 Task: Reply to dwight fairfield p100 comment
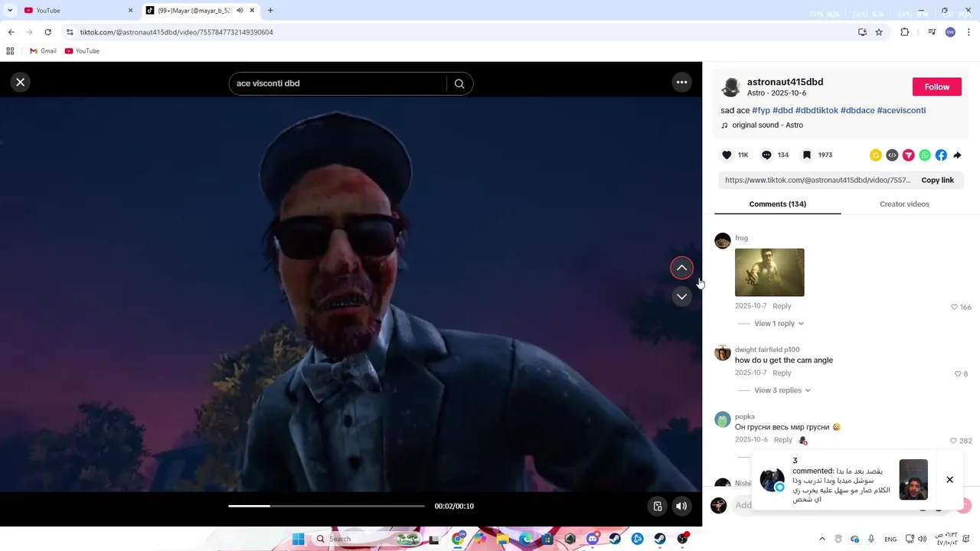782,373
